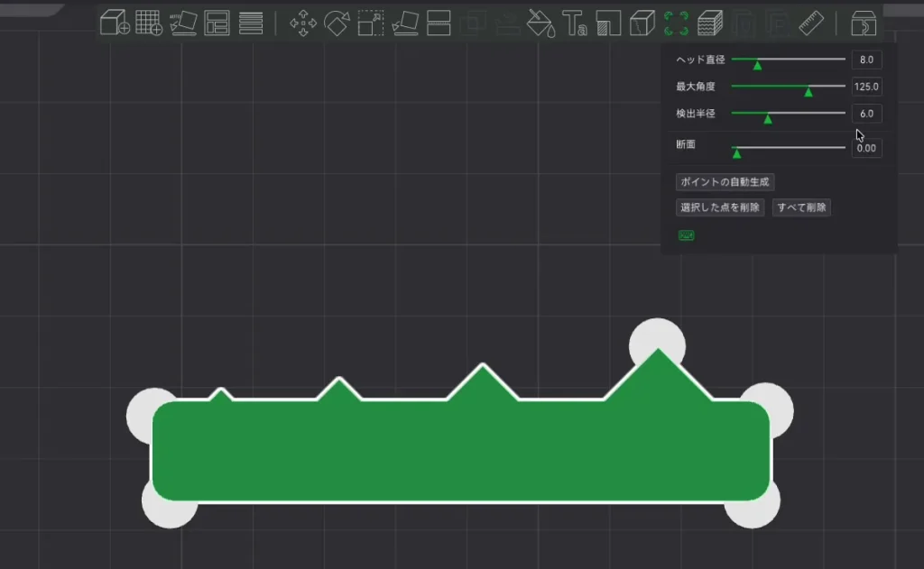Image resolution: width=924 pixels, height=569 pixels.
Task: Click the ヘッド直径 label
Action: [x=700, y=60]
